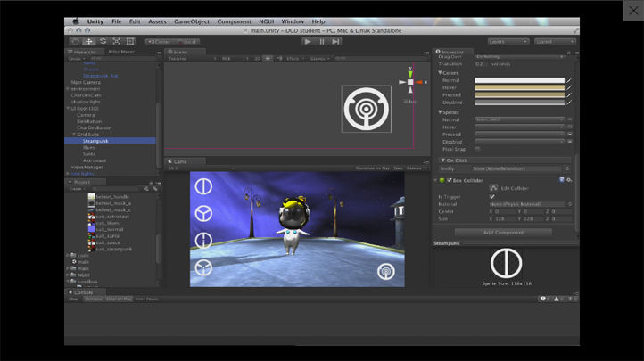Viewport: 644px width, 361px height.
Task: Enable the Pixel Snap checkbox
Action: tap(477, 150)
